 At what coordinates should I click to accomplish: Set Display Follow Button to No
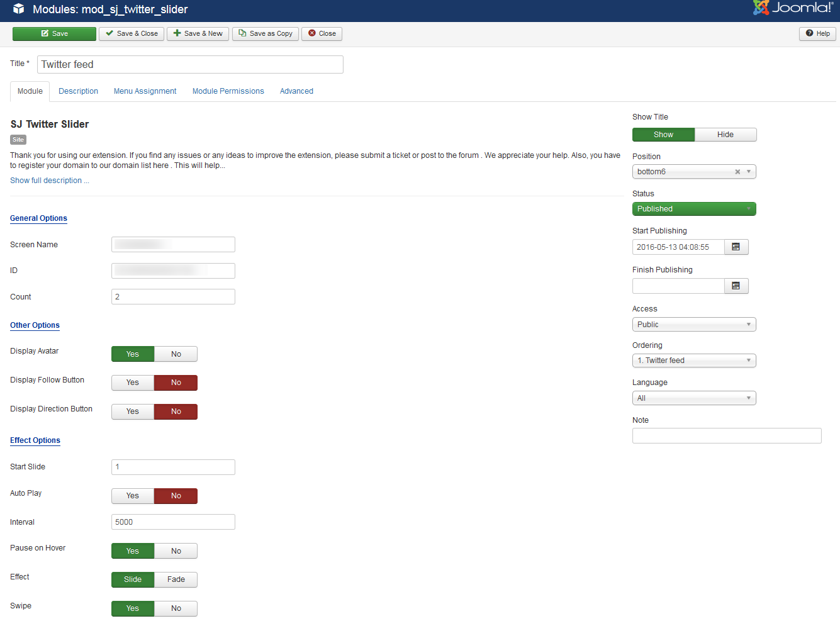click(176, 383)
